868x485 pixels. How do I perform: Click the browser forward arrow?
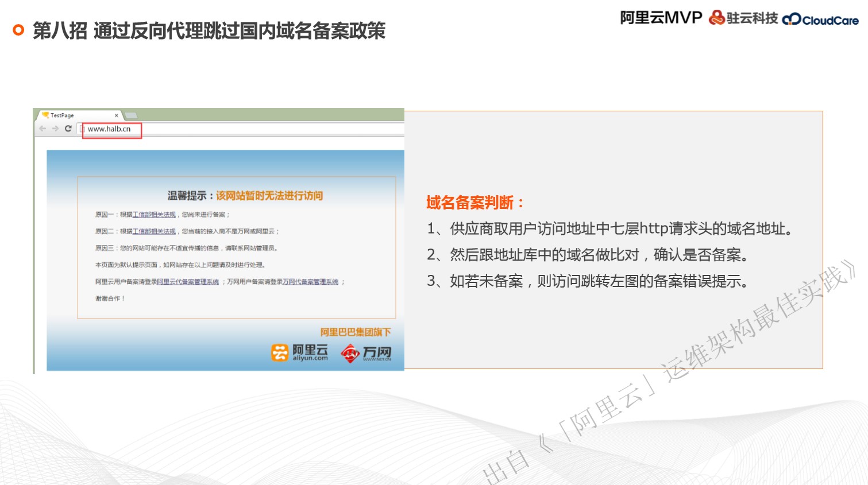coord(55,129)
